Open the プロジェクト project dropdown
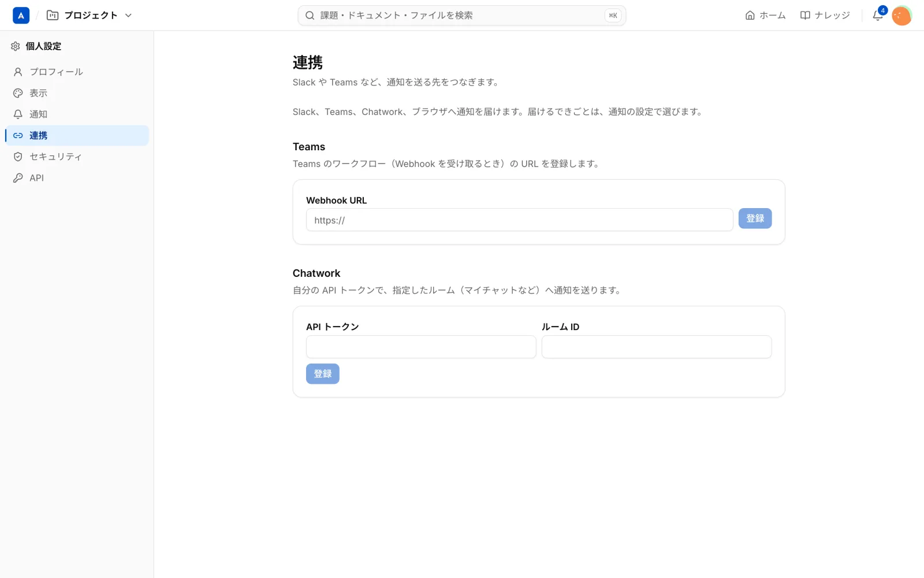This screenshot has width=924, height=578. (90, 16)
